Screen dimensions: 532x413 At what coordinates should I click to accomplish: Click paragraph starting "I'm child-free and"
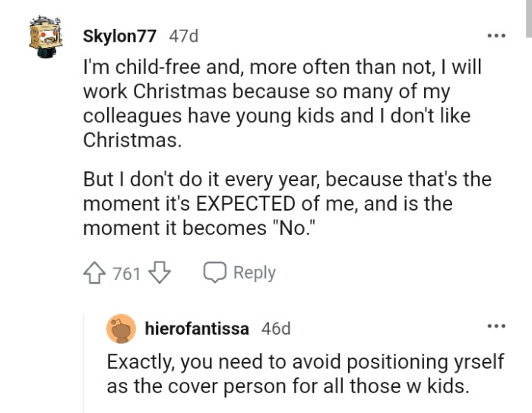click(x=281, y=103)
